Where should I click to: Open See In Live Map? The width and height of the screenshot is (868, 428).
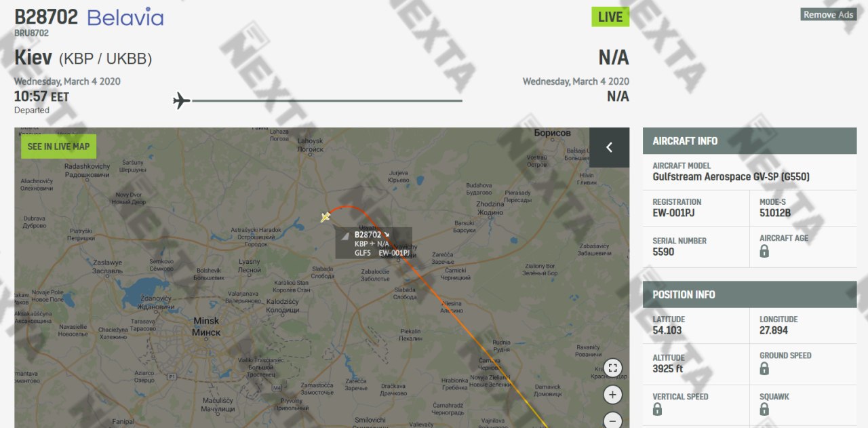click(x=58, y=147)
